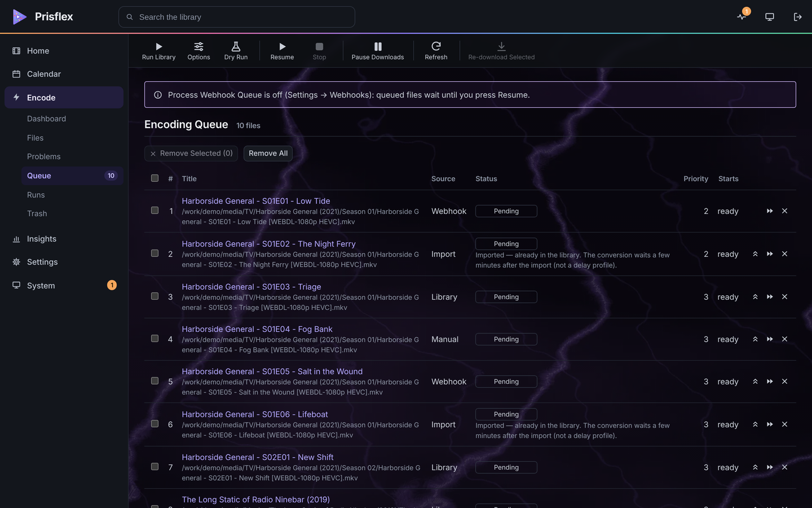This screenshot has height=508, width=812.
Task: Click the Remove All button
Action: tap(268, 154)
